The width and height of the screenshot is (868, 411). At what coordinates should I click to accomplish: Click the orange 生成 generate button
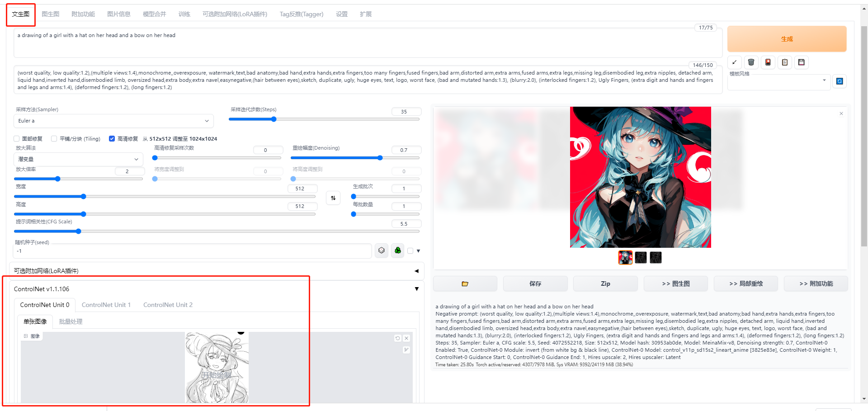[787, 39]
